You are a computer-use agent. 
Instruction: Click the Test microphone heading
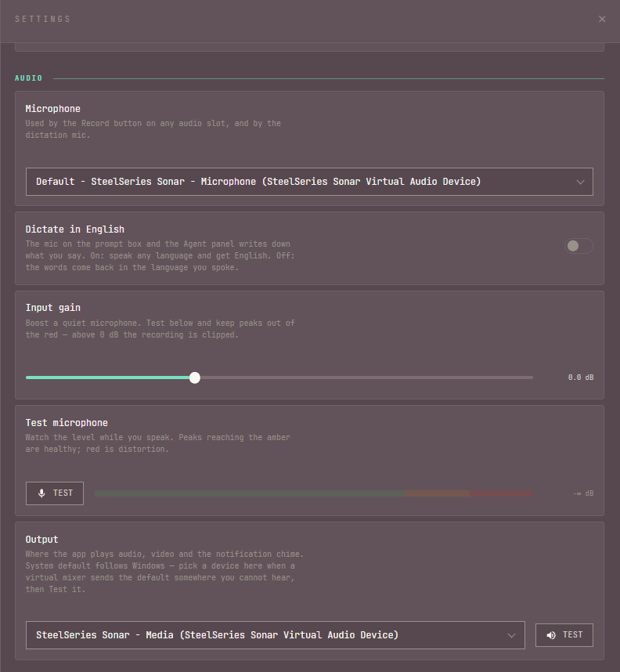pyautogui.click(x=67, y=423)
